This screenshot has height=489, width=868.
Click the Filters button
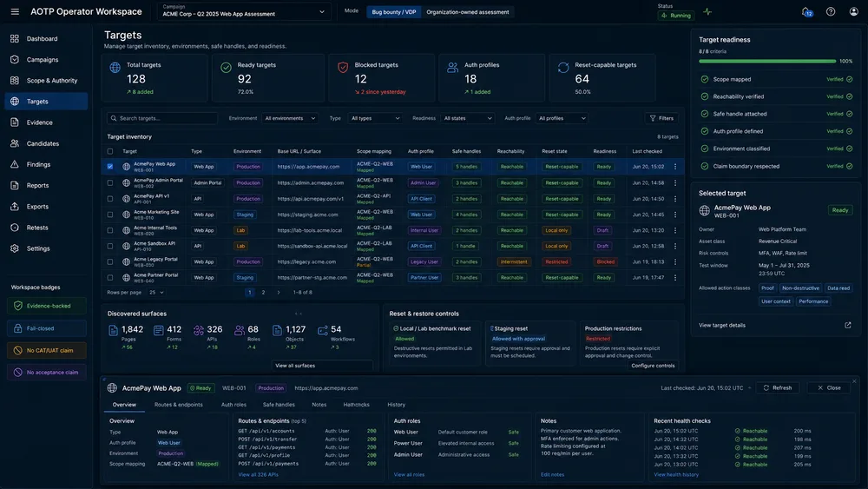661,118
